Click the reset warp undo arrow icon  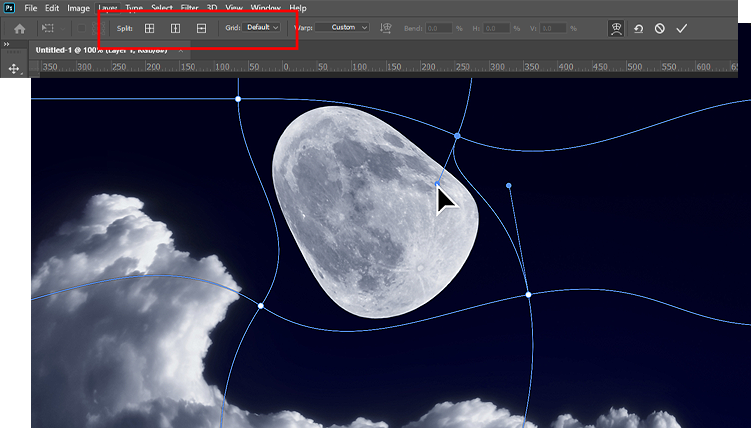640,28
